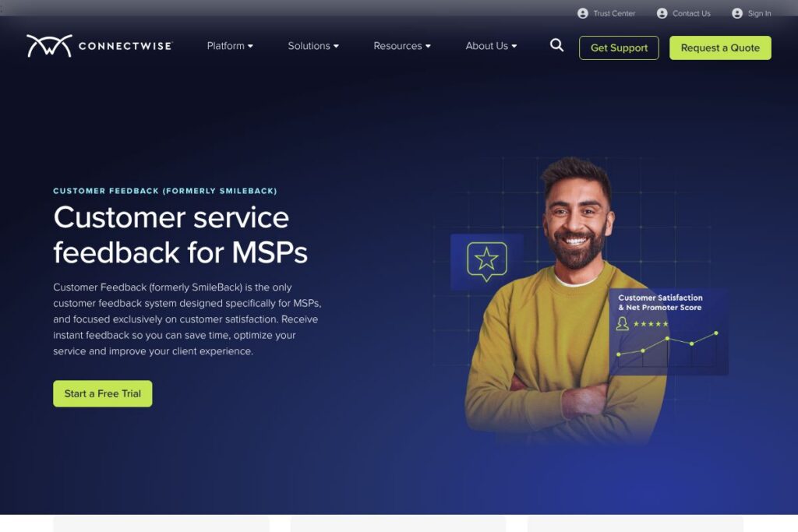Click the CONNECTWISE wordmark text
This screenshot has height=532, width=798.
(x=125, y=46)
